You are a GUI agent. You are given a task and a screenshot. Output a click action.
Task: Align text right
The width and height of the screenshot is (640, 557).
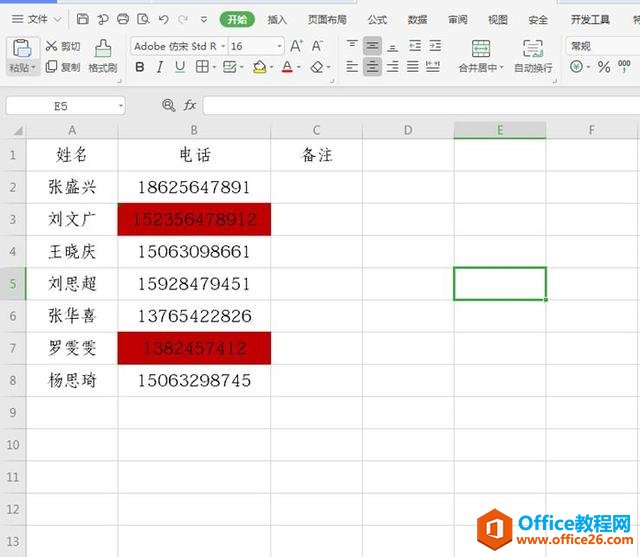(x=392, y=67)
